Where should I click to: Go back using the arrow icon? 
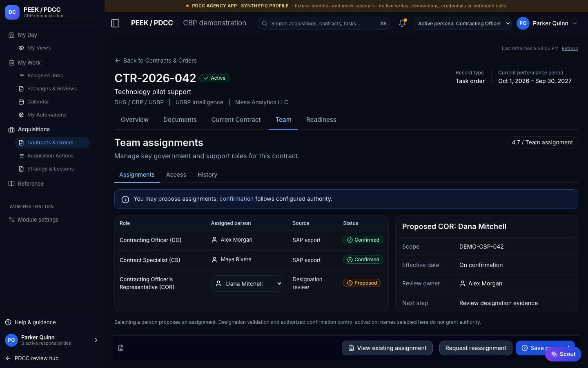[x=118, y=61]
